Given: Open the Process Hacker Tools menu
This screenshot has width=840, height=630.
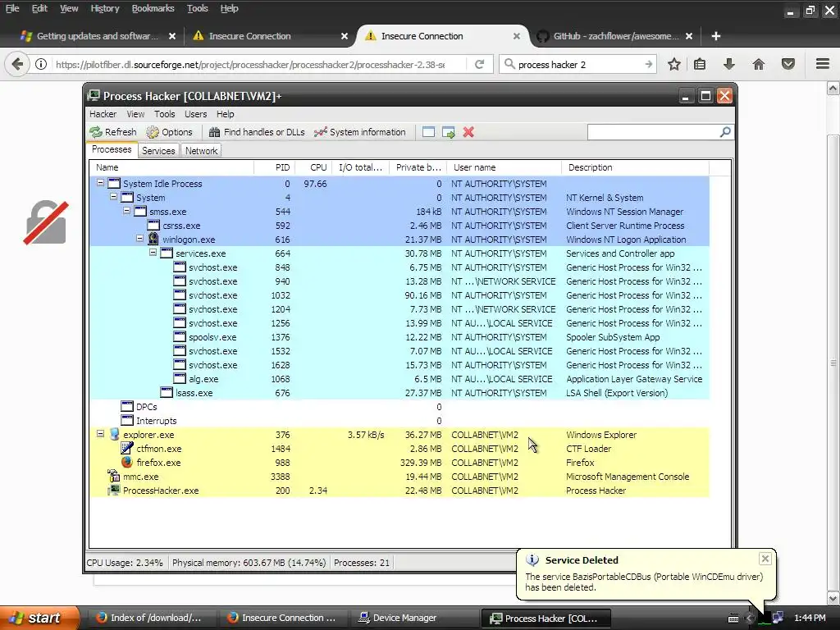Looking at the screenshot, I should coord(164,114).
